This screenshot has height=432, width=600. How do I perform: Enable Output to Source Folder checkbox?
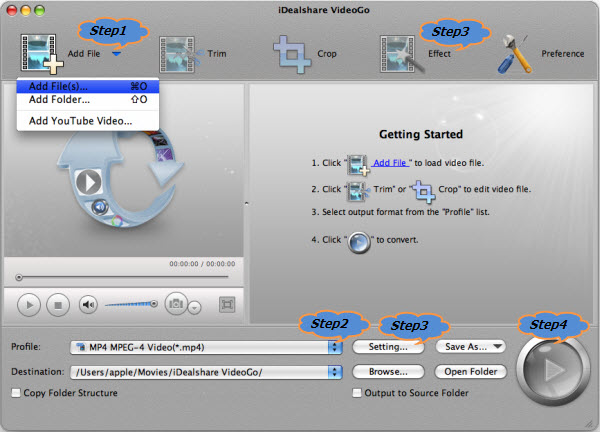356,393
